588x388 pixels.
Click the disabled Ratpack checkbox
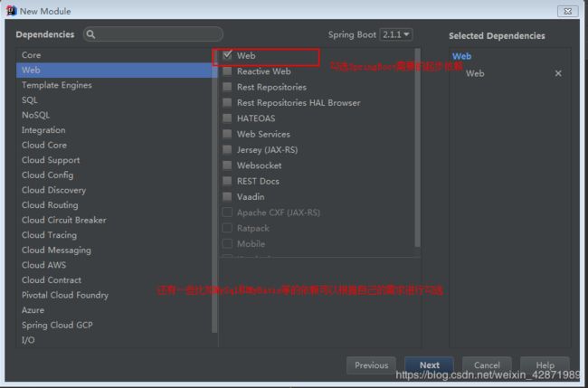coord(227,228)
